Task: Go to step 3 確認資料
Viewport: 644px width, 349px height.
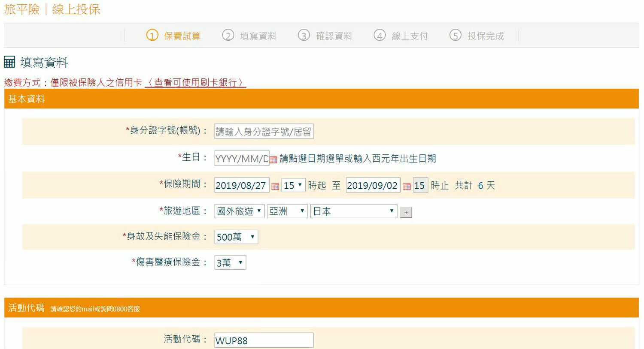Action: 325,36
